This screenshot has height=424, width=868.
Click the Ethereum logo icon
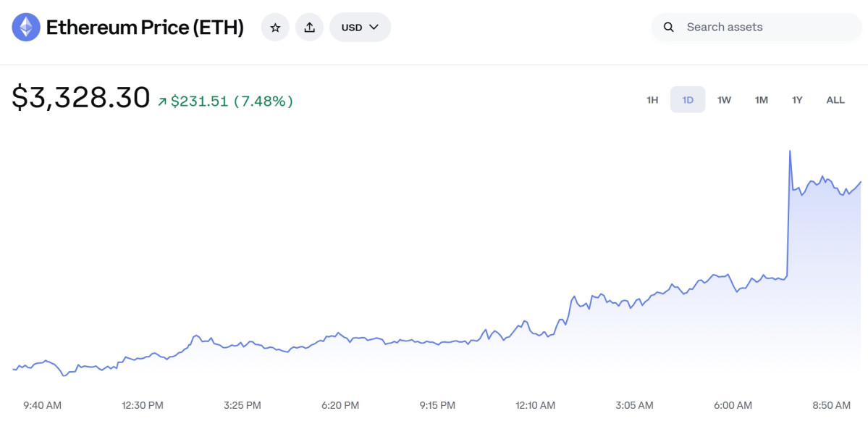point(26,28)
